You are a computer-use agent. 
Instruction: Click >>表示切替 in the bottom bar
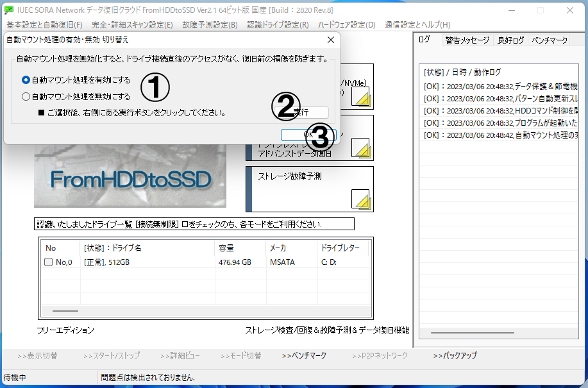tap(37, 356)
